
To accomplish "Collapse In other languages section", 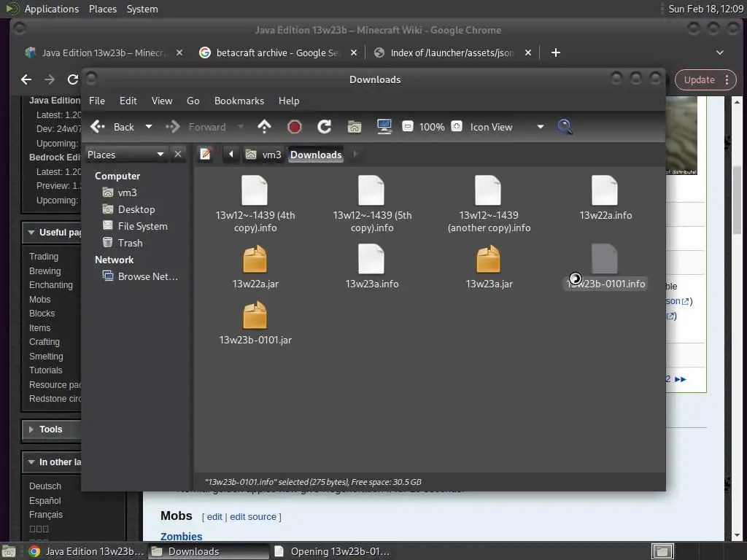I will coord(31,462).
